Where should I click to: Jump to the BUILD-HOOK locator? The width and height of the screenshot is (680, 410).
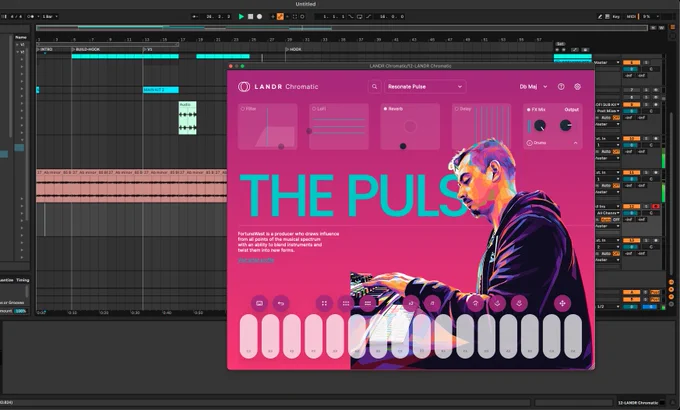click(86, 49)
